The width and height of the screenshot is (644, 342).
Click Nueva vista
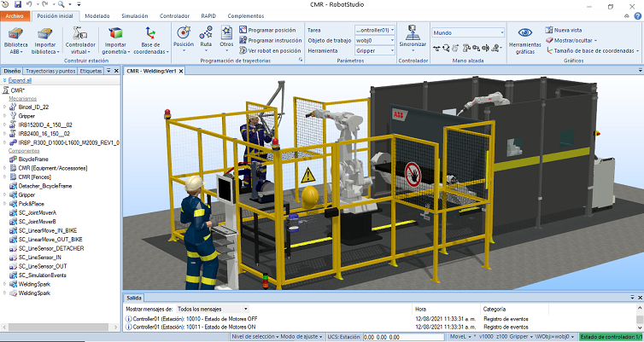(563, 30)
